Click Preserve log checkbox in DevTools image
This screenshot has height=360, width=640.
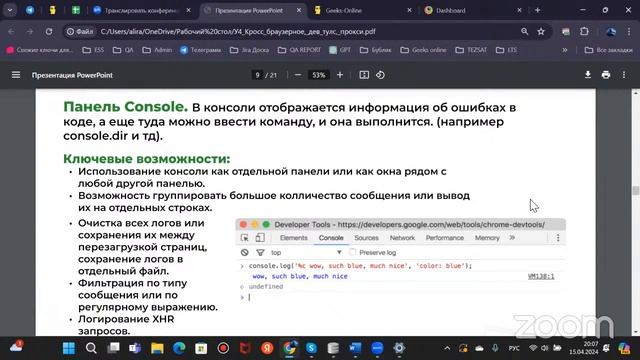pyautogui.click(x=353, y=252)
